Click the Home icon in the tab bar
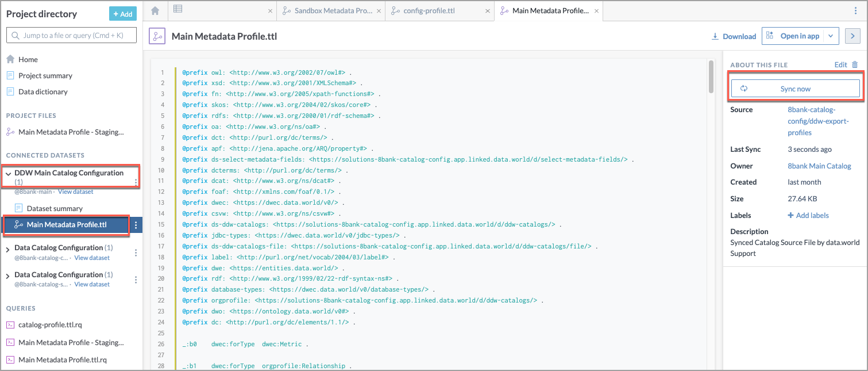 point(155,10)
